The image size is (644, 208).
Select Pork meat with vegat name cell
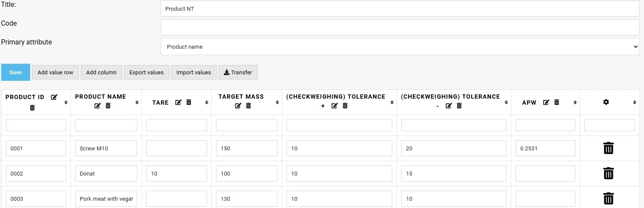point(106,199)
